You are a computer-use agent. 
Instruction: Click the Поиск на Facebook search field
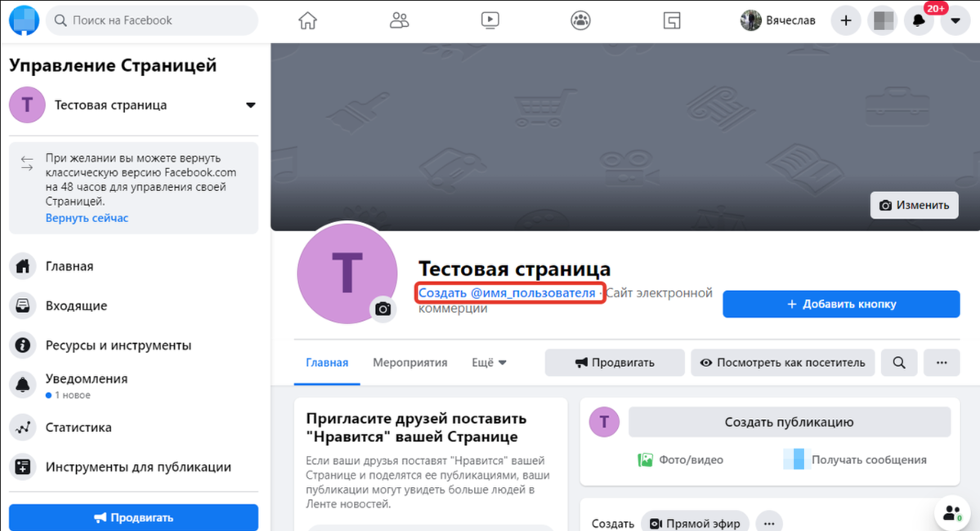click(x=152, y=20)
